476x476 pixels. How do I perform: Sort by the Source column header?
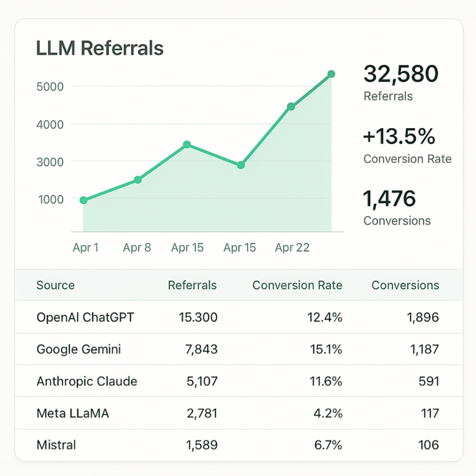tap(56, 285)
